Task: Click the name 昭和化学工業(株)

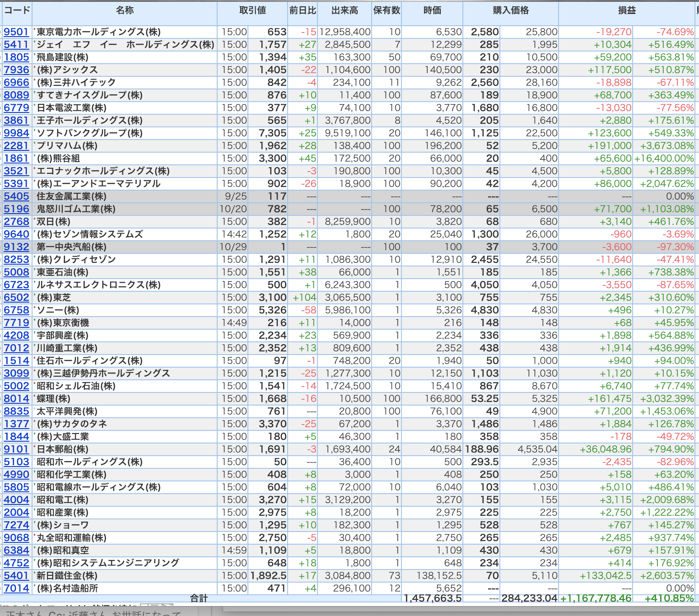Action: [x=71, y=475]
